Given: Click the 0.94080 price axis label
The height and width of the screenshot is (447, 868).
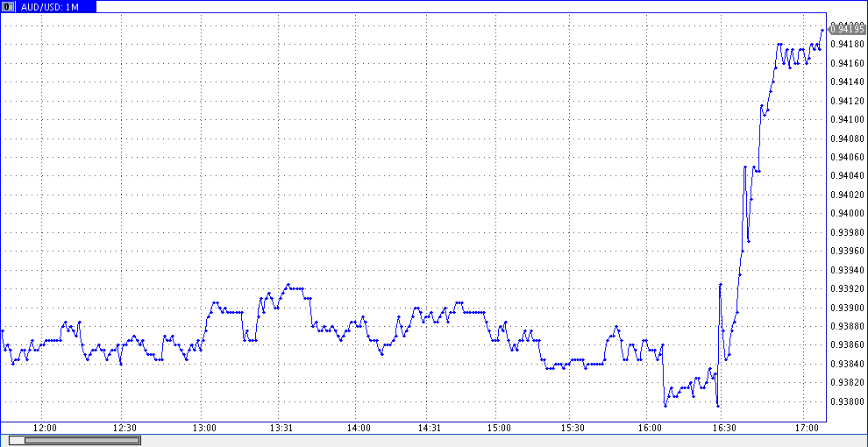Looking at the screenshot, I should tap(848, 138).
